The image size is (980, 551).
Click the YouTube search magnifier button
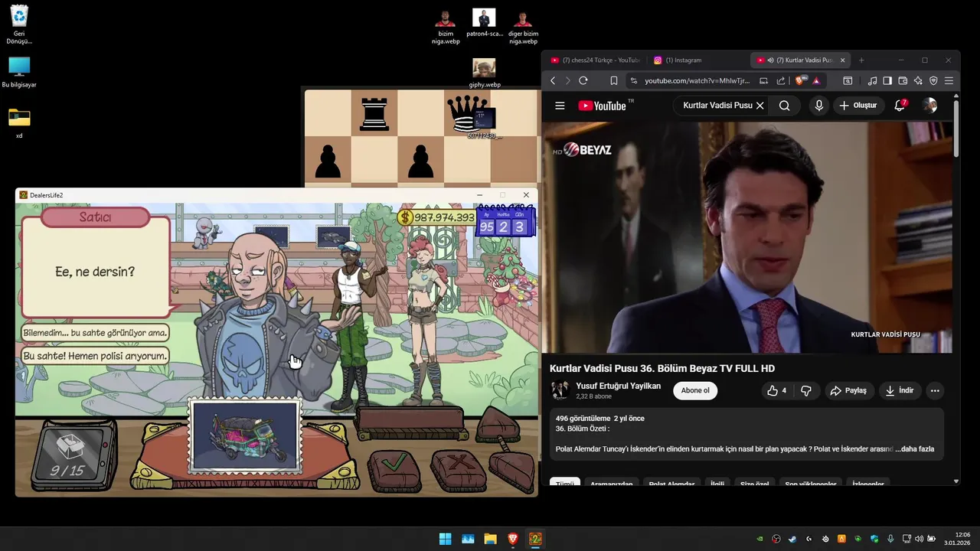(784, 106)
